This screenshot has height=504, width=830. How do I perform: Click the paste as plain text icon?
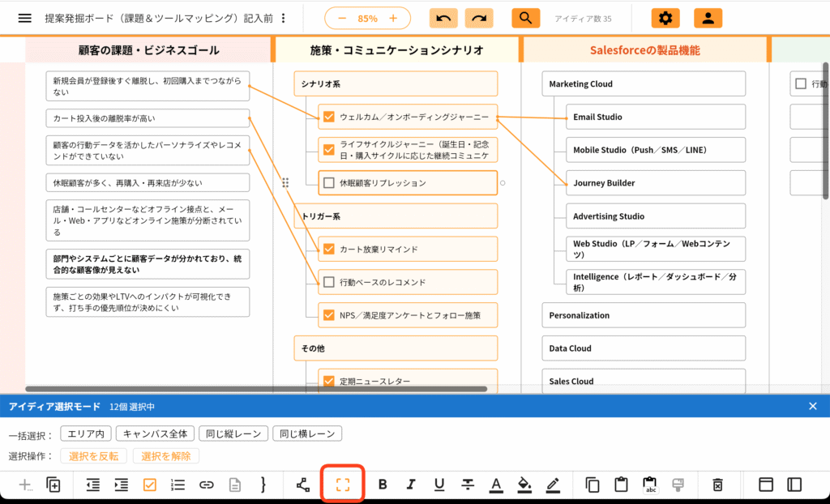pyautogui.click(x=648, y=484)
